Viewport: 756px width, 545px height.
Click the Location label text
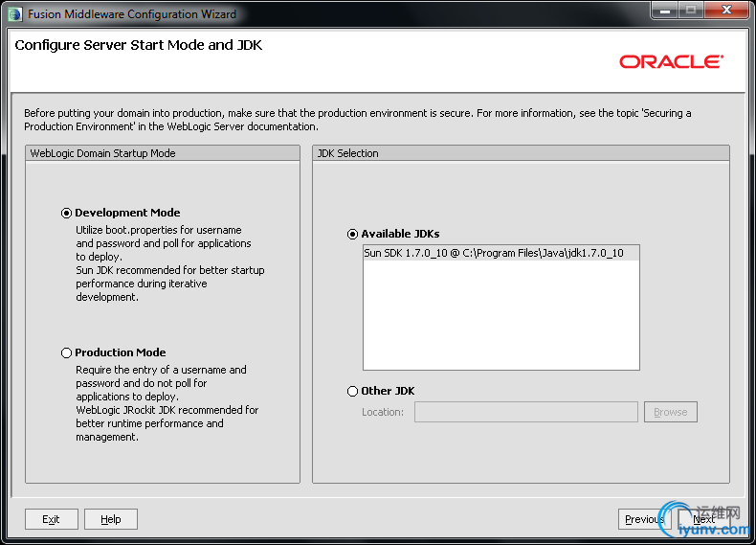pos(383,412)
